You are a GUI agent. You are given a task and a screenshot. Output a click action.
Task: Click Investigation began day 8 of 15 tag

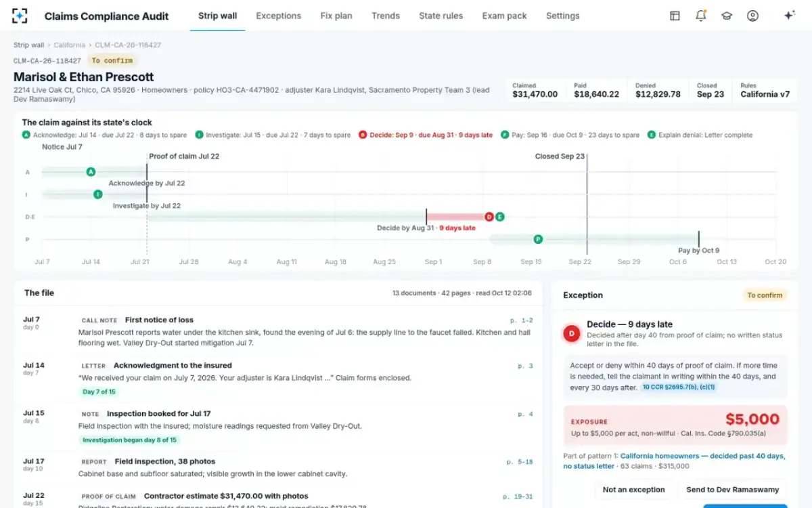129,440
